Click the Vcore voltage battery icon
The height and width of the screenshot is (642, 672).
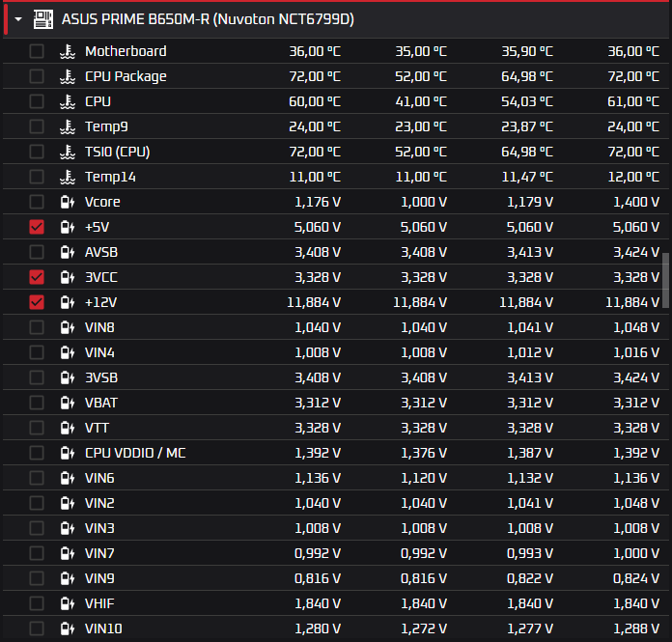tap(68, 202)
